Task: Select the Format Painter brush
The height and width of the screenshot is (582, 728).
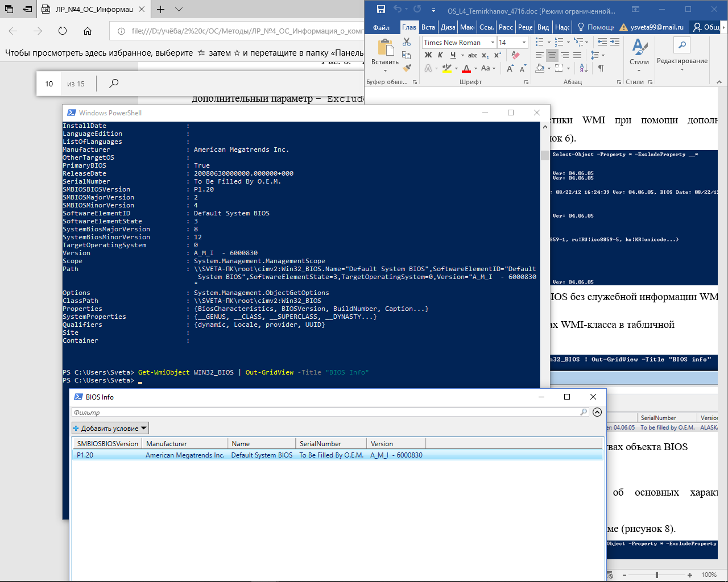Action: (x=407, y=68)
